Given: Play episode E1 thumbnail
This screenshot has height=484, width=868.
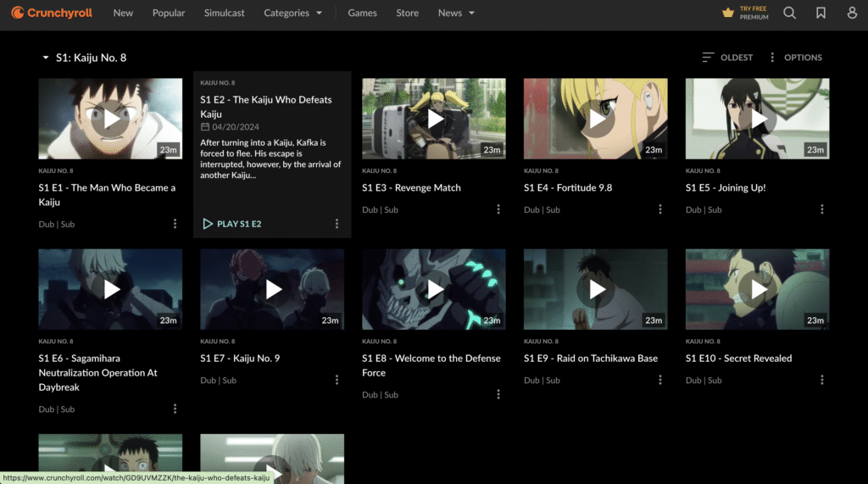Looking at the screenshot, I should click(110, 119).
